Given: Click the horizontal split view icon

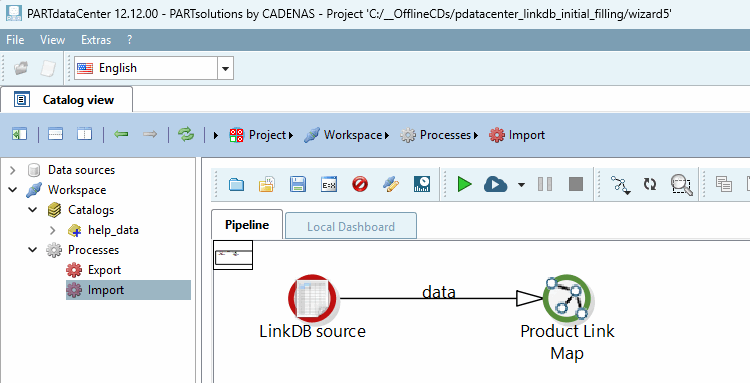Looking at the screenshot, I should (55, 135).
